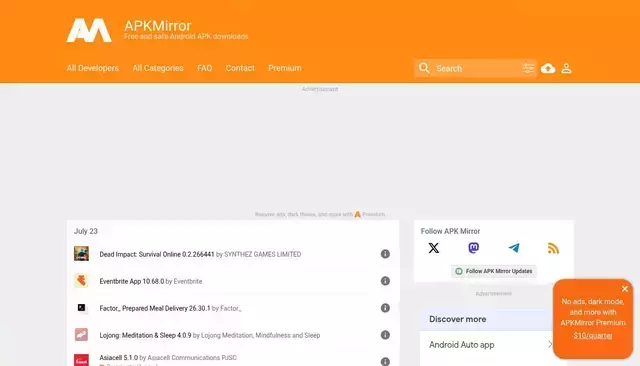
Task: Click the Discover more heading
Action: (458, 319)
